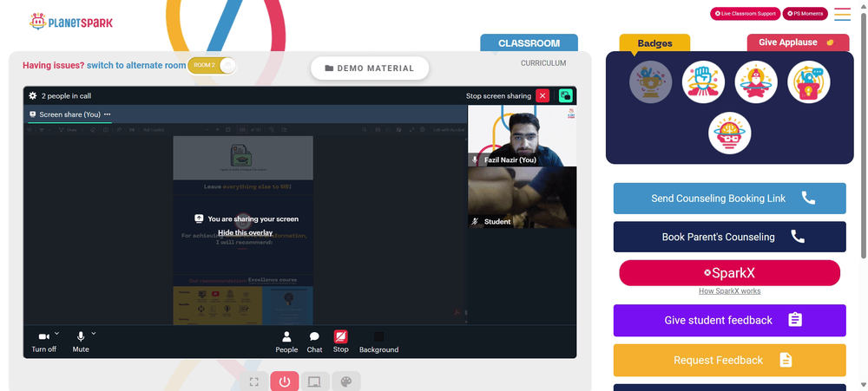
Task: Open the People panel
Action: (286, 342)
